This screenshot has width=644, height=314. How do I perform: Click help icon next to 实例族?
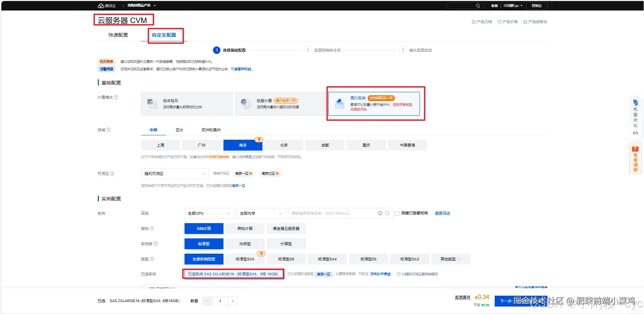pos(156,244)
